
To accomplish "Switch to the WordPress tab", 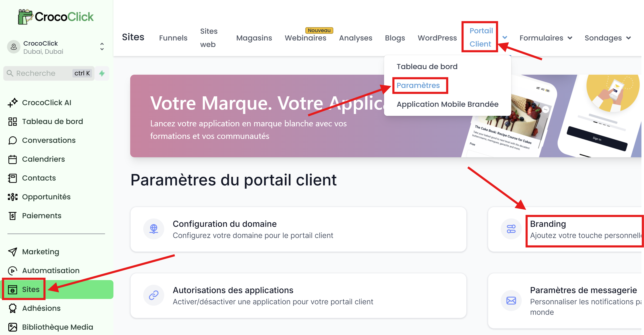I will [437, 38].
